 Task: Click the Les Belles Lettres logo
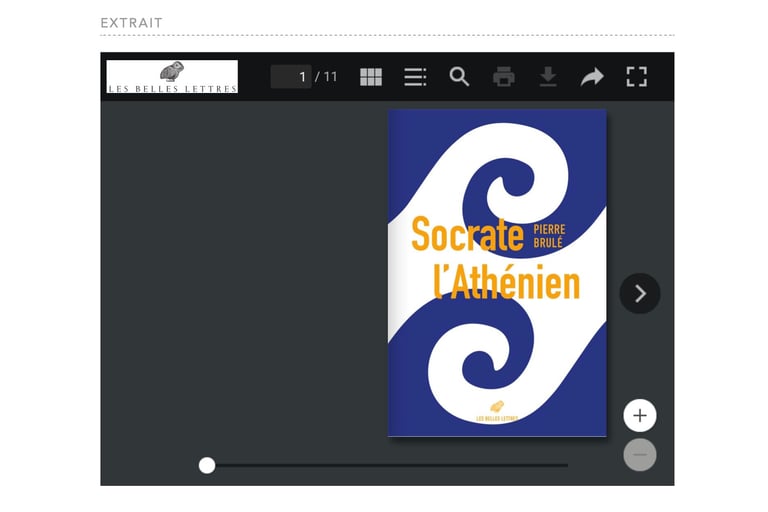pyautogui.click(x=172, y=76)
